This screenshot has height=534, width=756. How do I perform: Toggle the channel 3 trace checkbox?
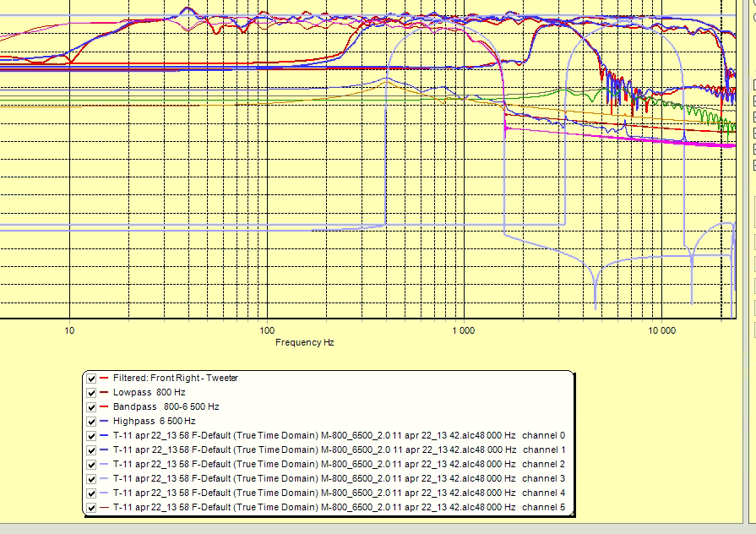pos(91,479)
